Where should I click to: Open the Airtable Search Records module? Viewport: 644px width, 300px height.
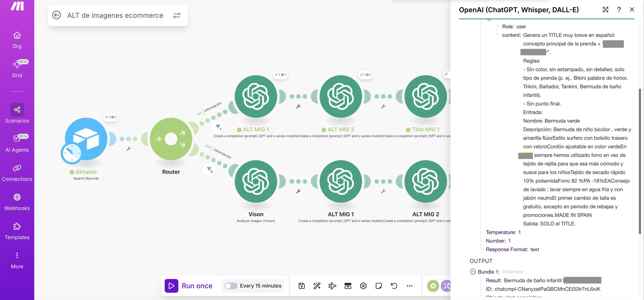point(86,139)
